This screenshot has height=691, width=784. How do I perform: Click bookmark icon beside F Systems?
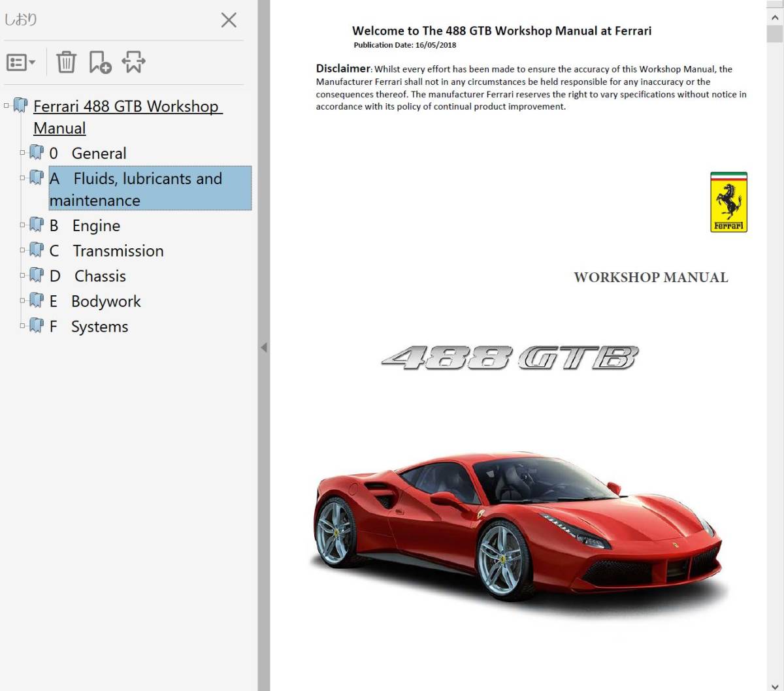point(37,326)
